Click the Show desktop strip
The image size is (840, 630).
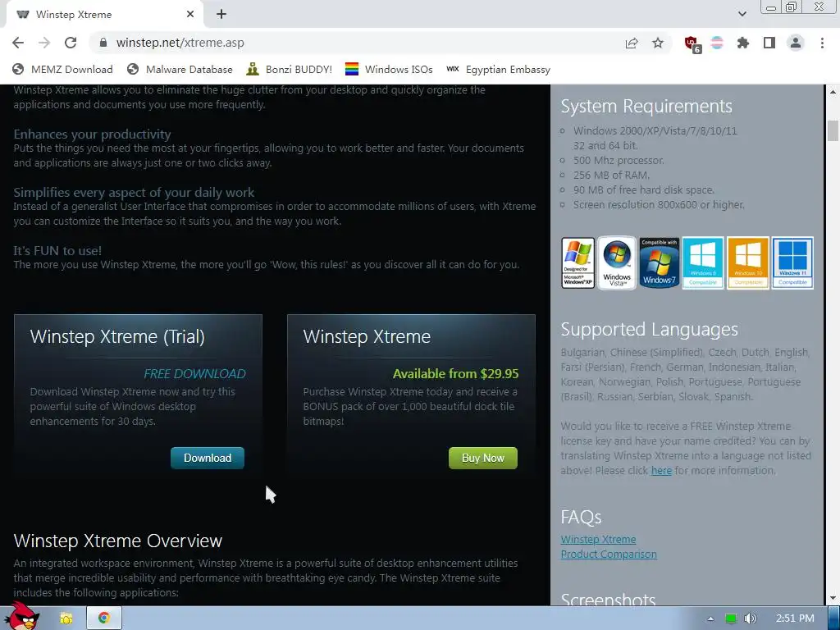(x=834, y=619)
